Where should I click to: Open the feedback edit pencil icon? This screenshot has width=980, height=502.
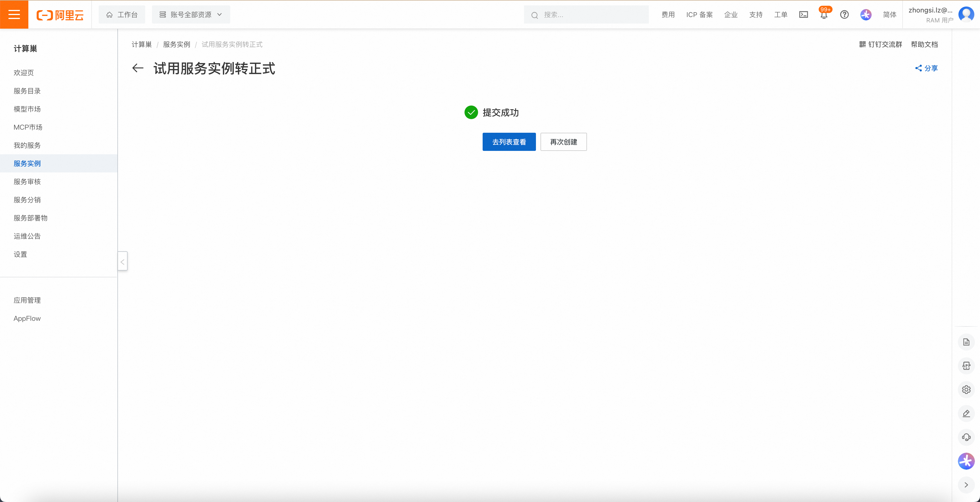pos(966,413)
